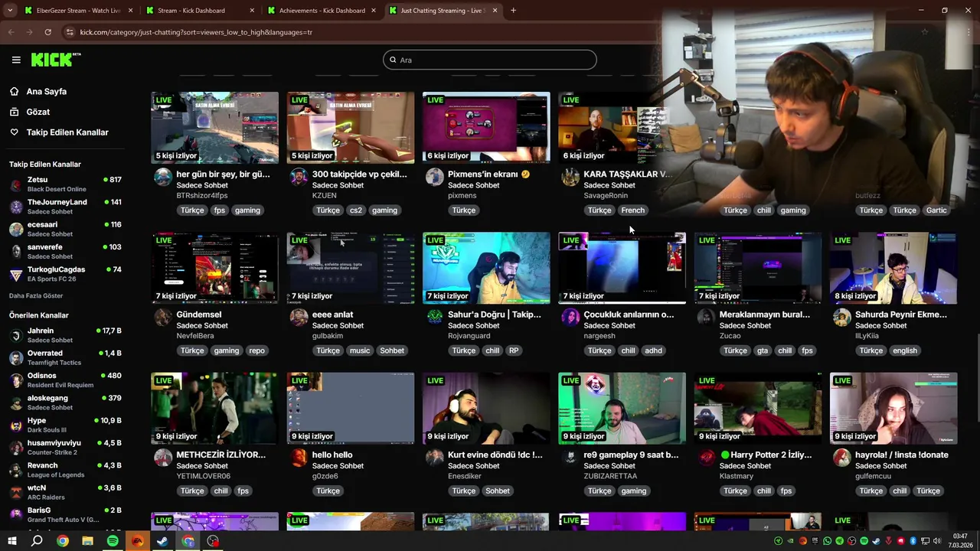980x551 pixels.
Task: Open Overrated recommended channel
Action: (x=66, y=357)
